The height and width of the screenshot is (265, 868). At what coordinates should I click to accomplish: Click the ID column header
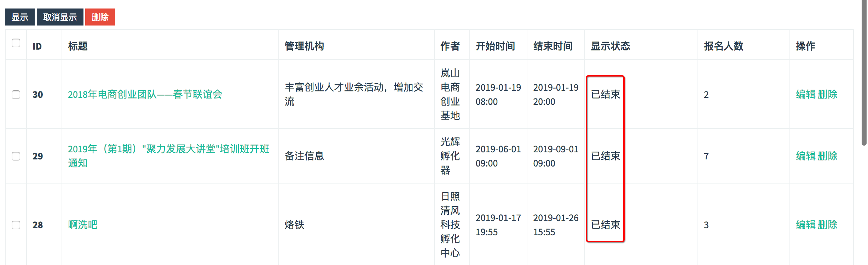tap(37, 46)
